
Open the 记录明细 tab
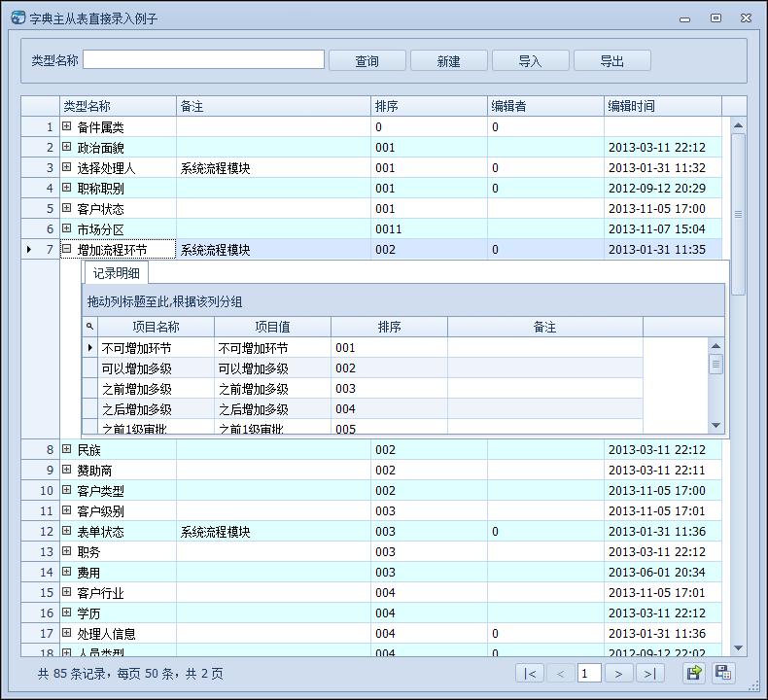pyautogui.click(x=116, y=273)
